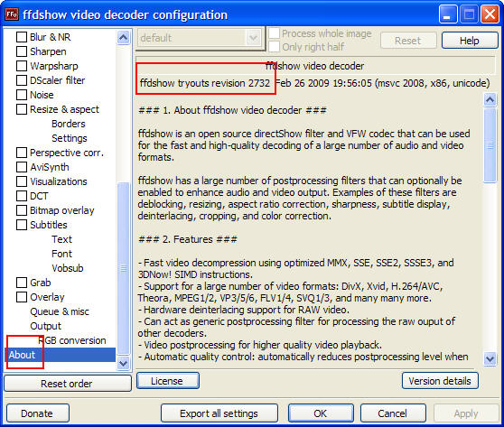Enable the Visualizations checkbox
The image size is (504, 427).
(x=22, y=181)
